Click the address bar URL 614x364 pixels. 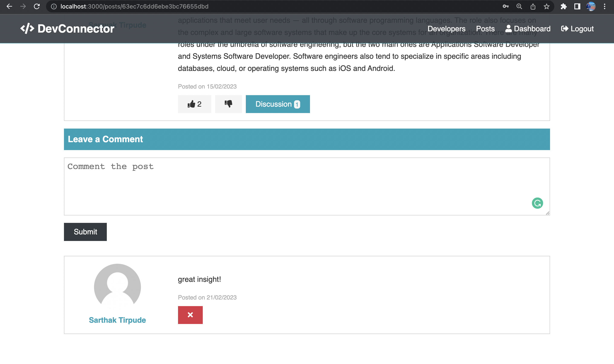pos(134,6)
